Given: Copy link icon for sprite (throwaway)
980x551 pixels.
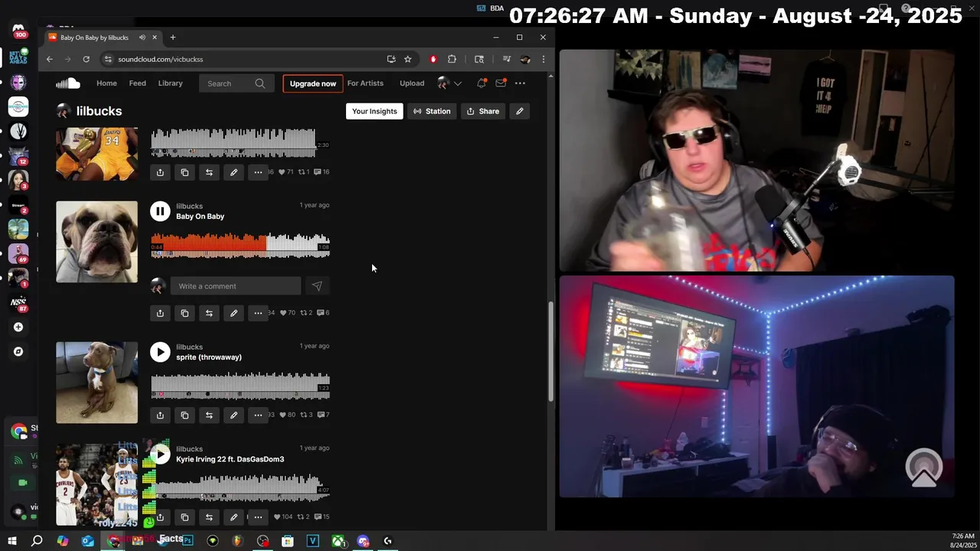Looking at the screenshot, I should pyautogui.click(x=185, y=415).
